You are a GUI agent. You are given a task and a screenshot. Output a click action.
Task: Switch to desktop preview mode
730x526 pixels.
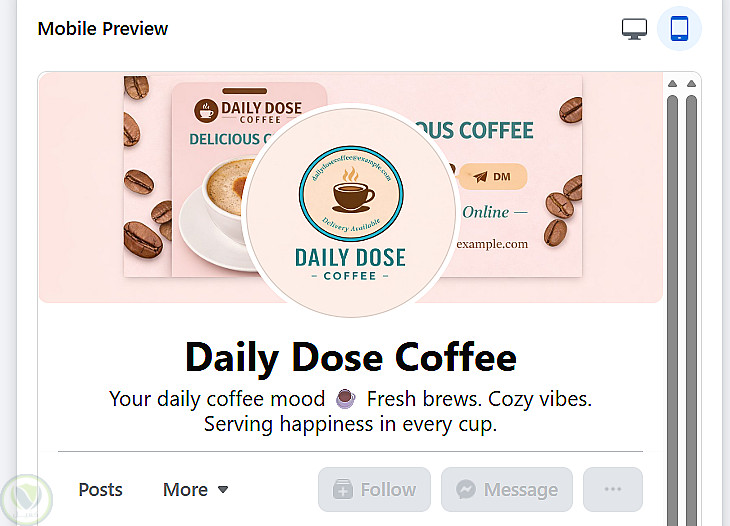coord(634,28)
